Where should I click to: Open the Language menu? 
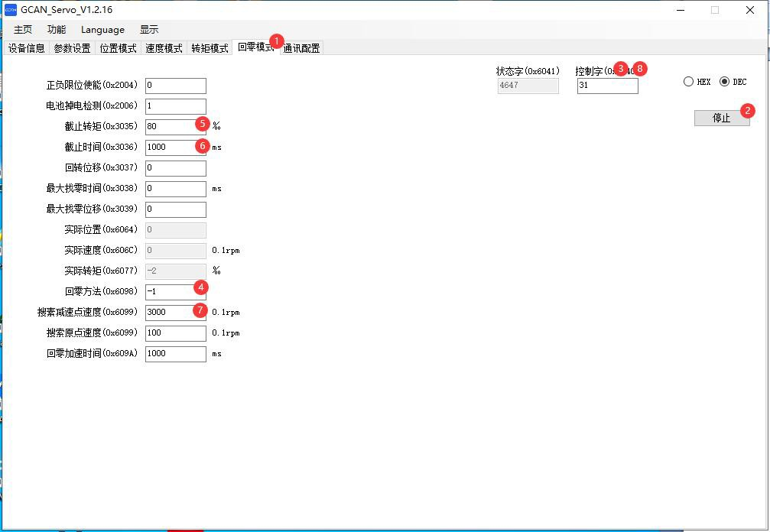tap(102, 30)
